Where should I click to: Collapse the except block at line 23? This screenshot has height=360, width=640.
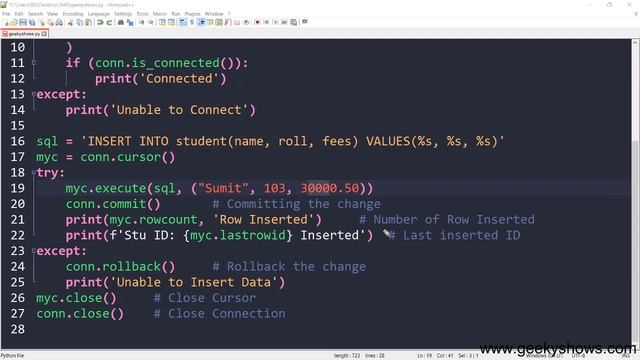[x=34, y=251]
